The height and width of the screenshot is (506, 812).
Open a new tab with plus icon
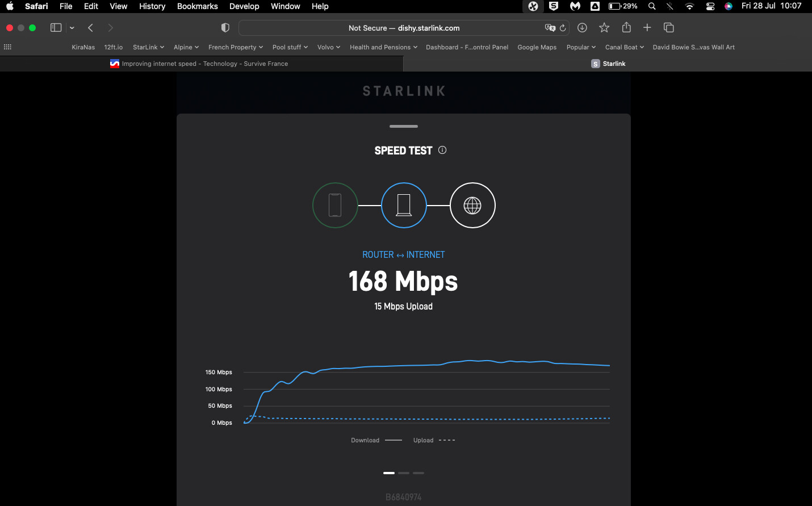tap(647, 27)
